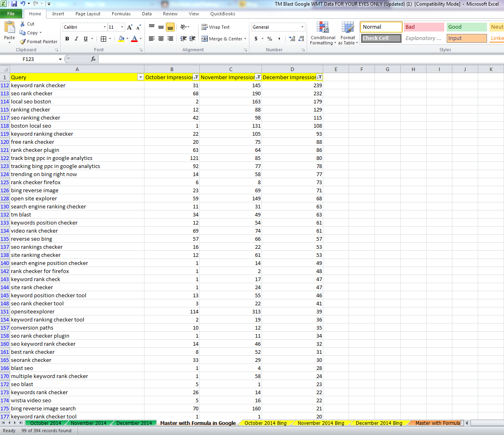The image size is (504, 435).
Task: Toggle bold formatting
Action: (67, 39)
